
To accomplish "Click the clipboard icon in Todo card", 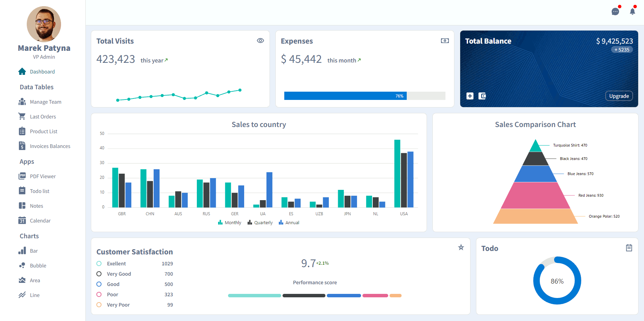I will click(629, 248).
